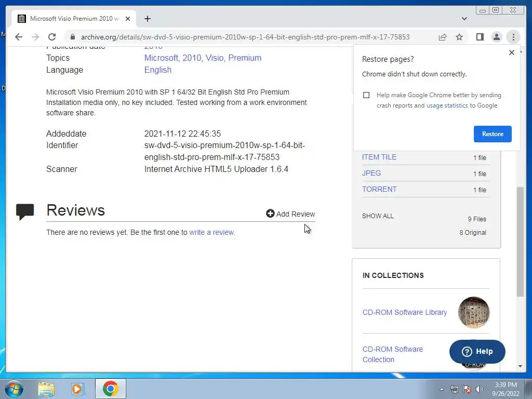Open ITEM TILE download option
This screenshot has height=399, width=532.
[x=379, y=157]
